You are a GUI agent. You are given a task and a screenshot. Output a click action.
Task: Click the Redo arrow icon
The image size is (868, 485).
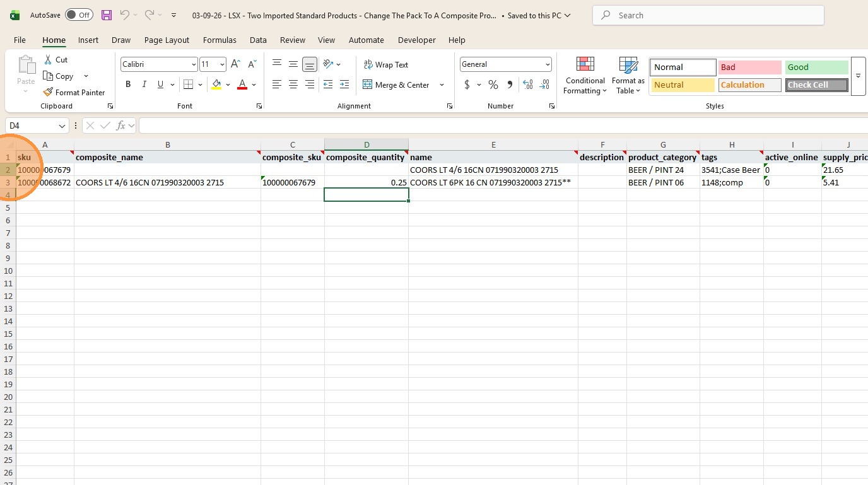pyautogui.click(x=150, y=15)
